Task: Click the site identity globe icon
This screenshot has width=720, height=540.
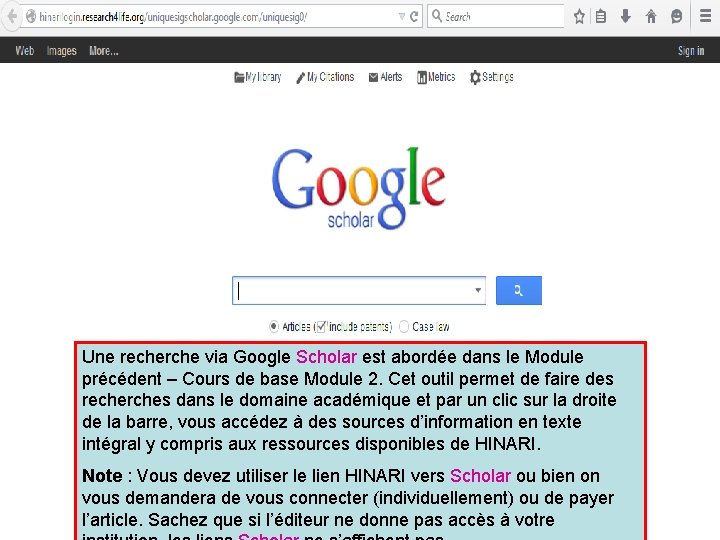Action: point(31,17)
